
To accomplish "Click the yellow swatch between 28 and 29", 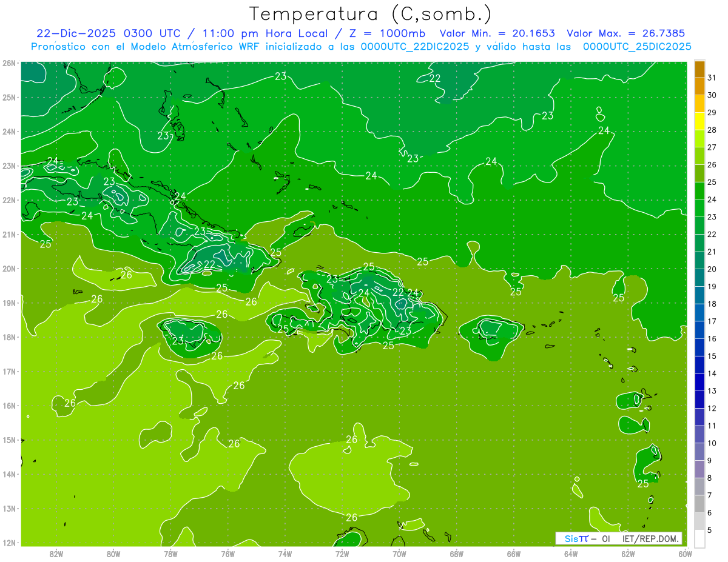I will coord(699,121).
